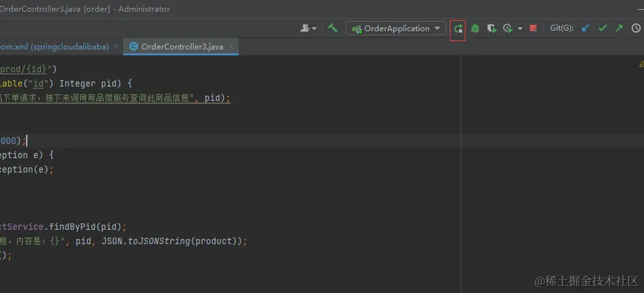Close the OrderController3.java editor tab
The height and width of the screenshot is (293, 644).
click(231, 46)
